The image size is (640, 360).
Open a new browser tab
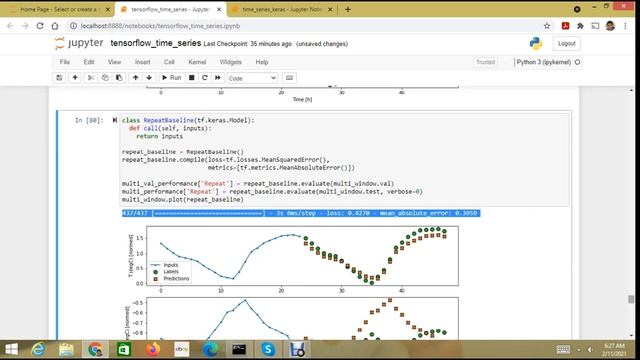348,9
